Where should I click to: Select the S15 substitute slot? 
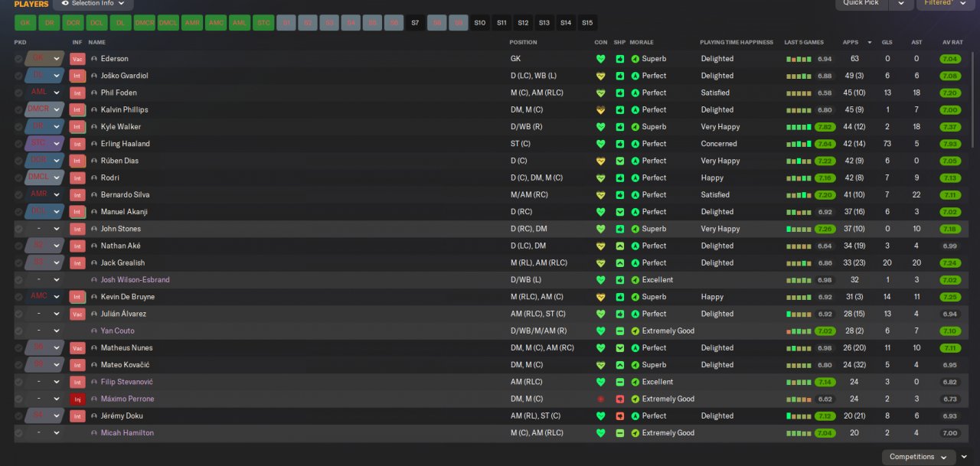point(587,23)
